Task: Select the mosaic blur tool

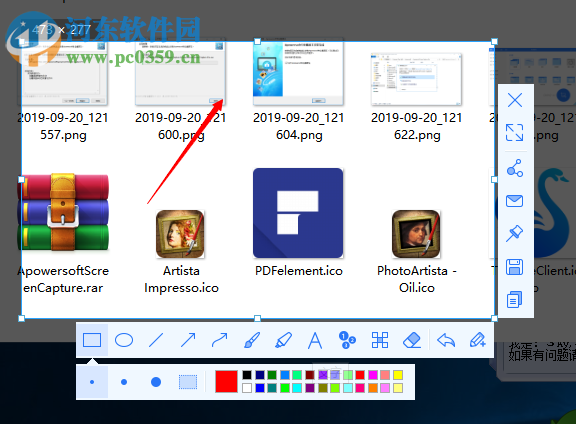Action: [379, 340]
